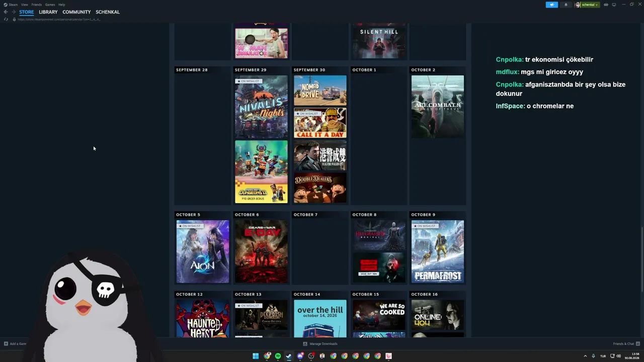
Task: Open the game capsule with Chinese title
Action: 320,155
